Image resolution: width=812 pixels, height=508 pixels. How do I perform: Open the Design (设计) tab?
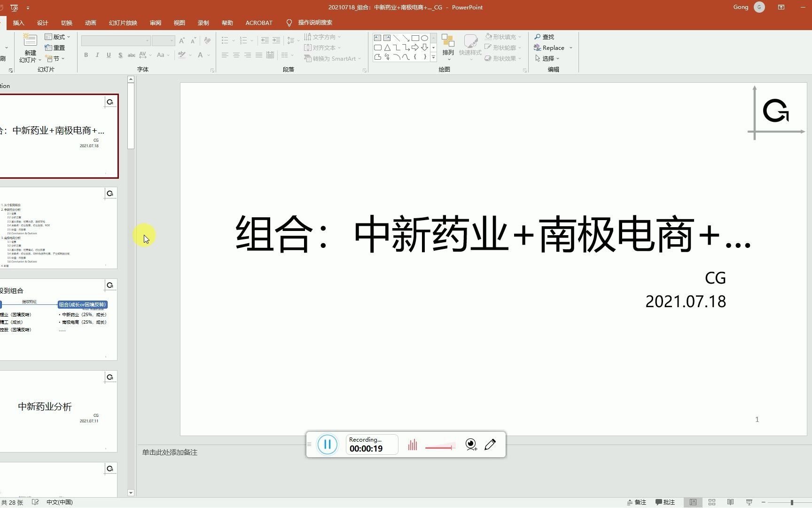pos(42,23)
